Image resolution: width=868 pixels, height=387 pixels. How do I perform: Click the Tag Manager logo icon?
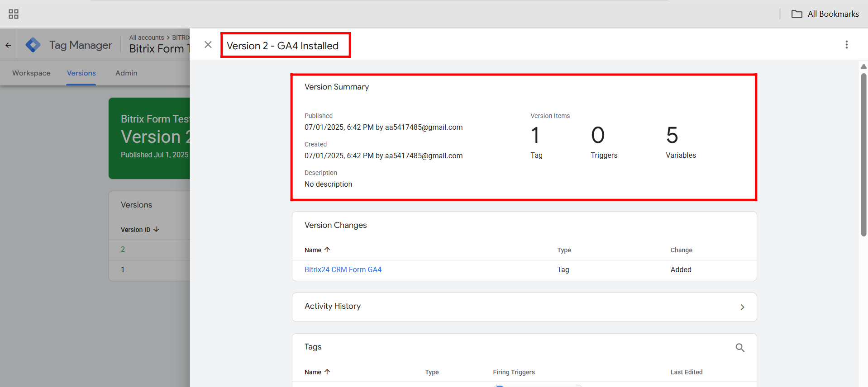(33, 45)
